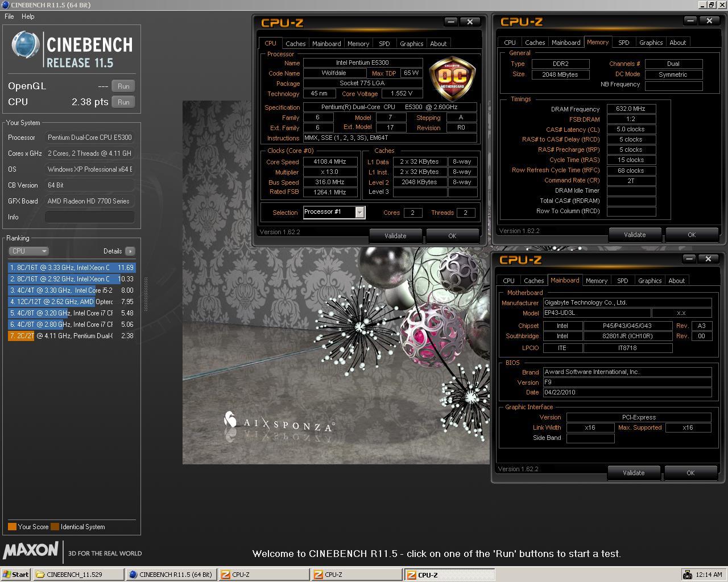This screenshot has width=728, height=582.
Task: Open the Processor #1 selection dropdown
Action: (360, 212)
